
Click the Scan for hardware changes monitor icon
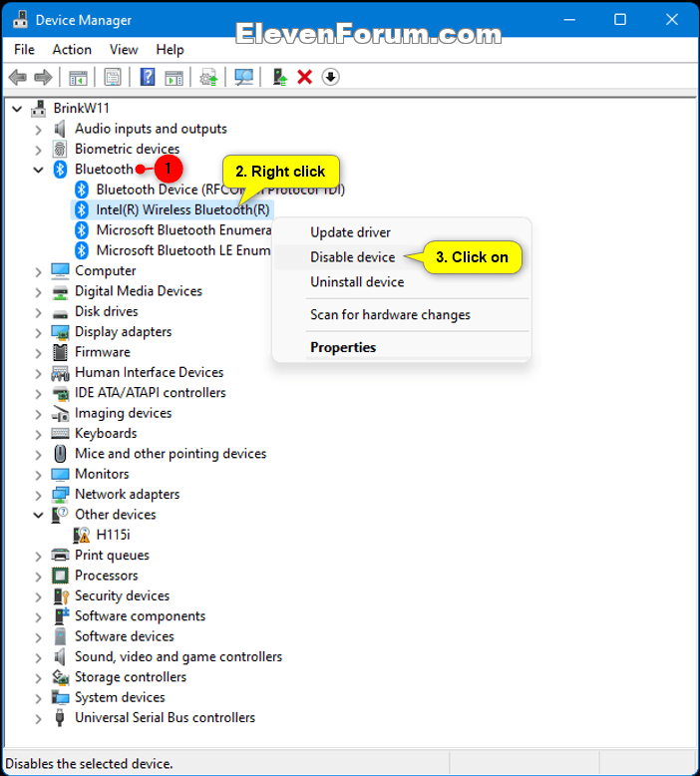[x=244, y=77]
